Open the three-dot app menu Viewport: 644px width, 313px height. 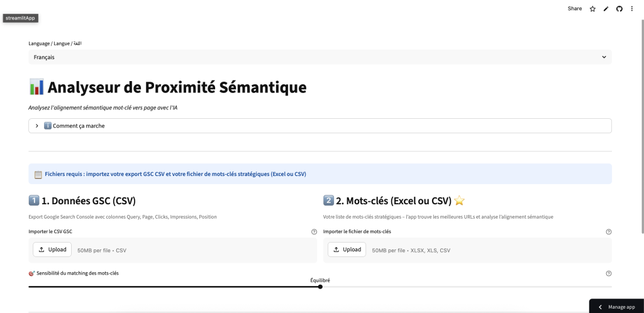(x=632, y=9)
